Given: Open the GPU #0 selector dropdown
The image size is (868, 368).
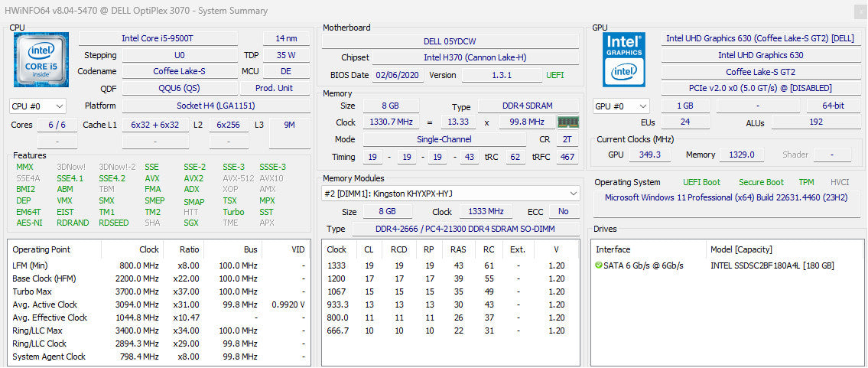Looking at the screenshot, I should pos(621,106).
